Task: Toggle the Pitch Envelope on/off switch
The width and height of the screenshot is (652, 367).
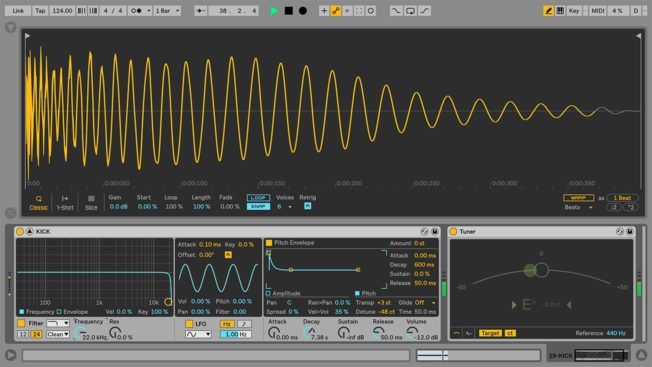Action: coord(269,242)
